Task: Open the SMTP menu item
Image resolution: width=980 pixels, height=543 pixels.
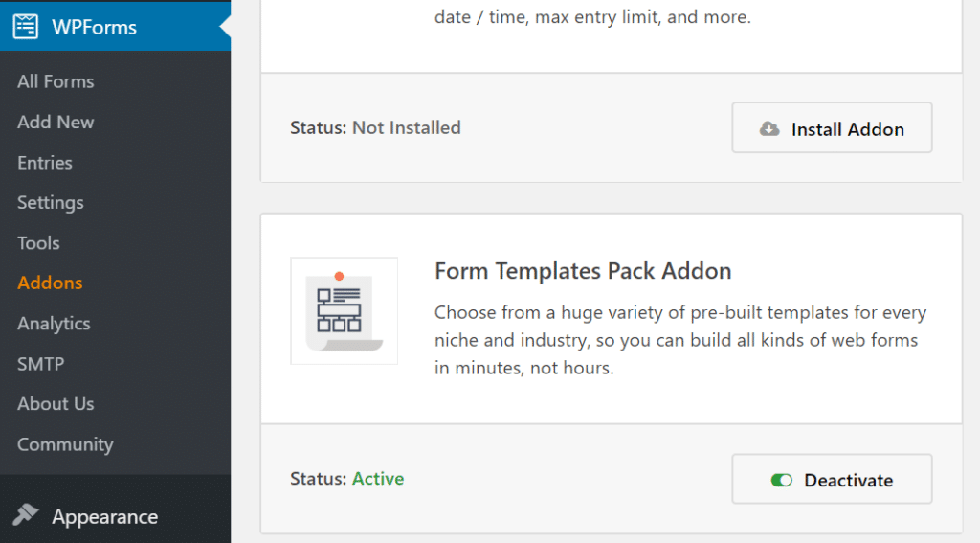Action: tap(40, 364)
